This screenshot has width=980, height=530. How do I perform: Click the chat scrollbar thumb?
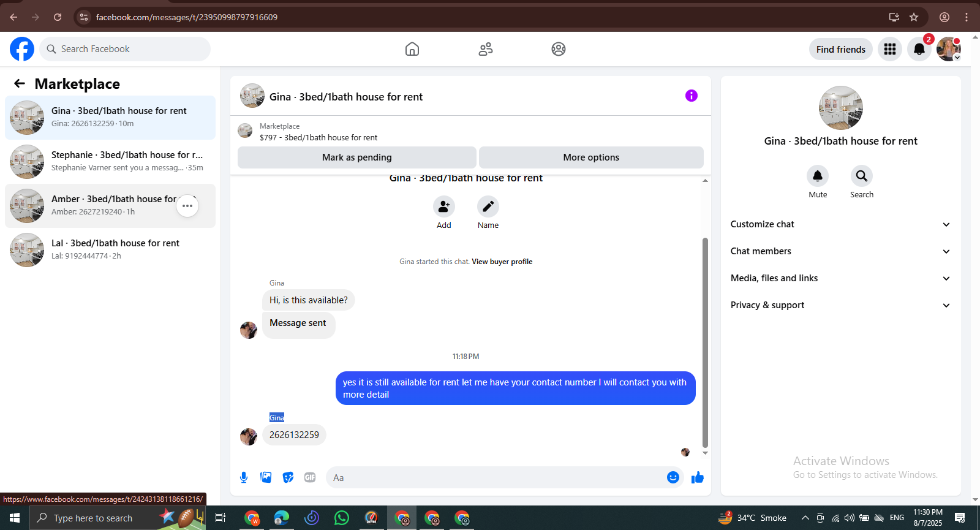(x=705, y=343)
